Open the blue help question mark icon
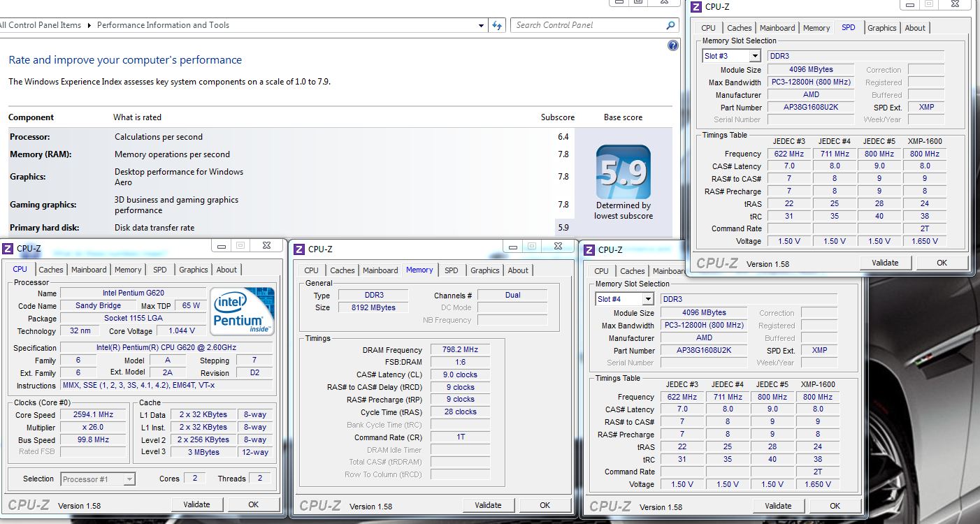 pyautogui.click(x=673, y=45)
